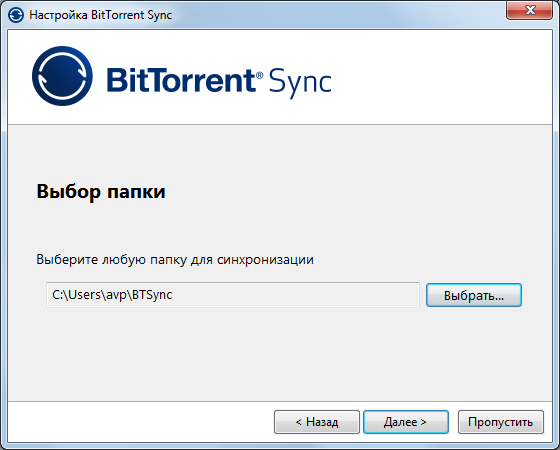Click the registered trademark symbol in logo

260,75
